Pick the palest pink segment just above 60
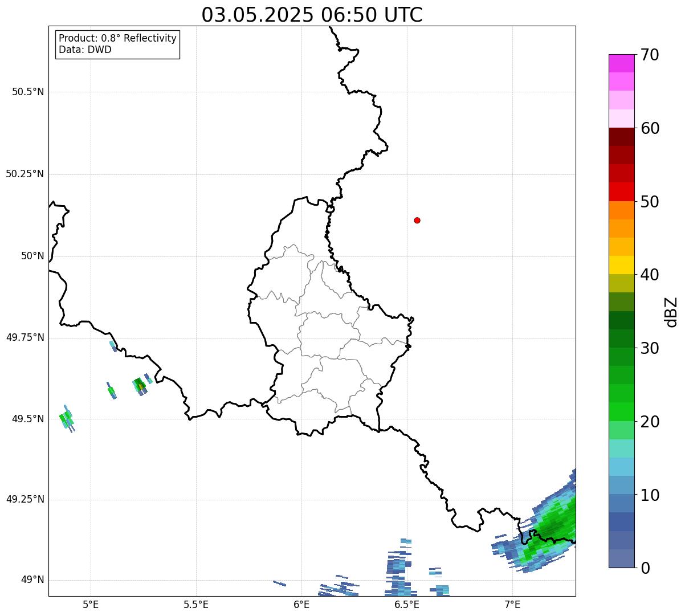This screenshot has width=685, height=616. click(x=621, y=119)
